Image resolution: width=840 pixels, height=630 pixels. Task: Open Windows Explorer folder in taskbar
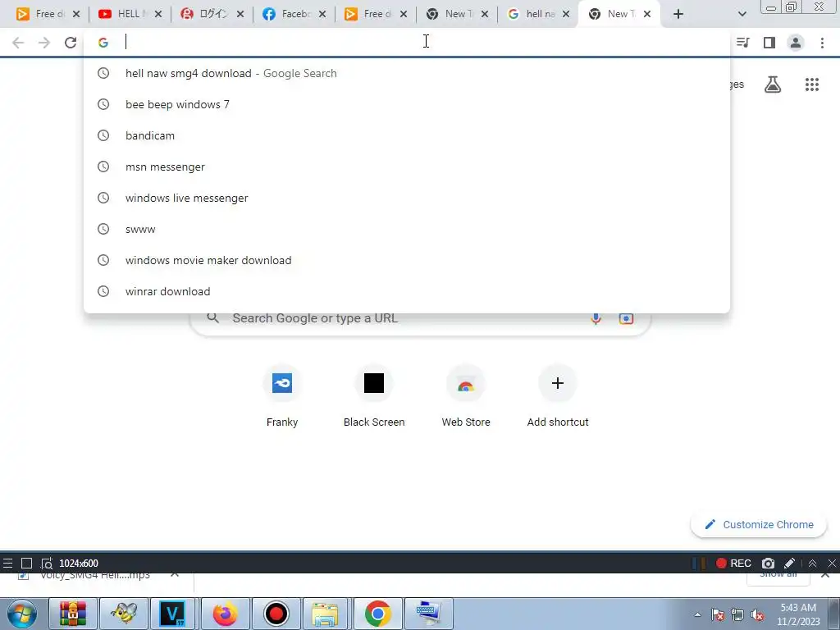click(x=325, y=614)
